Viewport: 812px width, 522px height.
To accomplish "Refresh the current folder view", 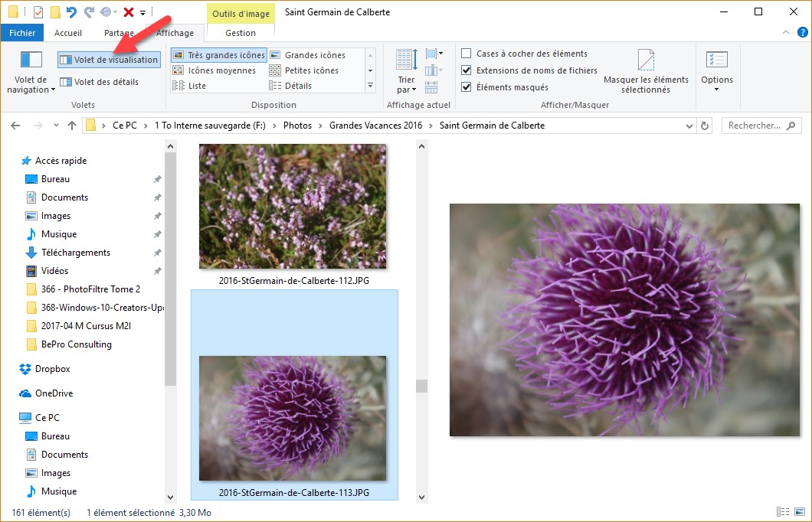I will (705, 126).
